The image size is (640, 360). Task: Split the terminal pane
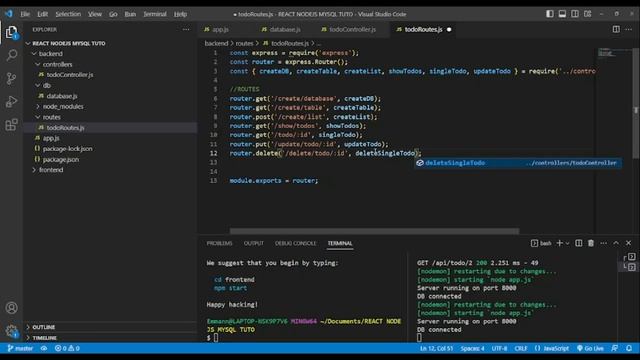point(578,243)
